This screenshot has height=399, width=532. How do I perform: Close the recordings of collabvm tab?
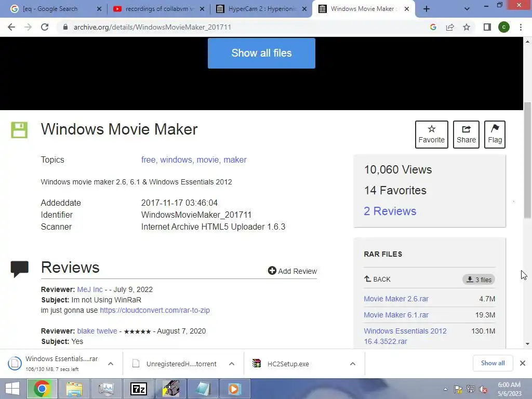pos(202,9)
